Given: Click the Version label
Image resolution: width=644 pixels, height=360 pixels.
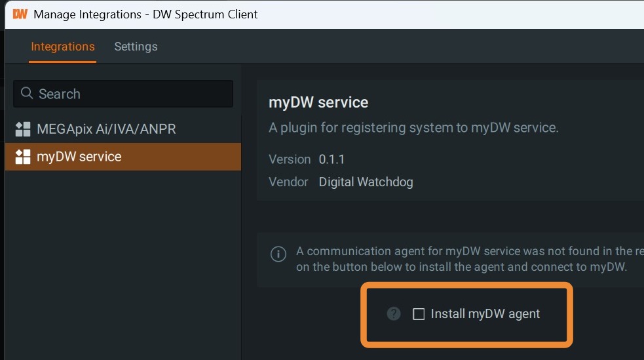Looking at the screenshot, I should [290, 159].
